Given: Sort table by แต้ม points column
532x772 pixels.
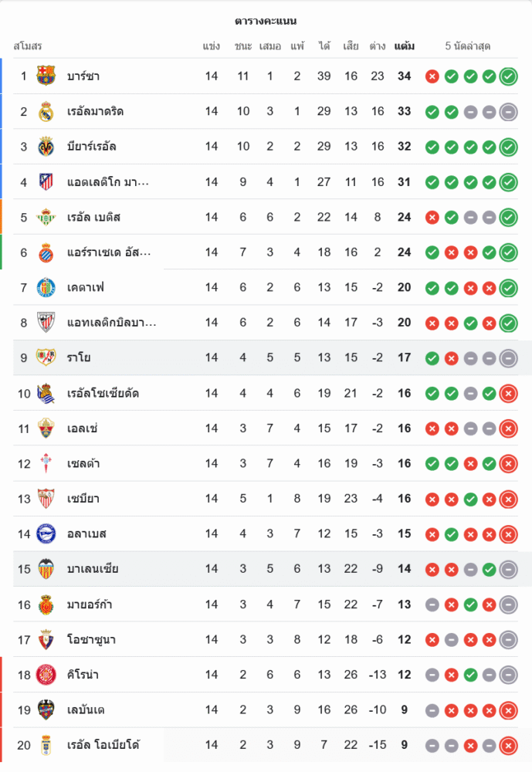Looking at the screenshot, I should pyautogui.click(x=404, y=46).
